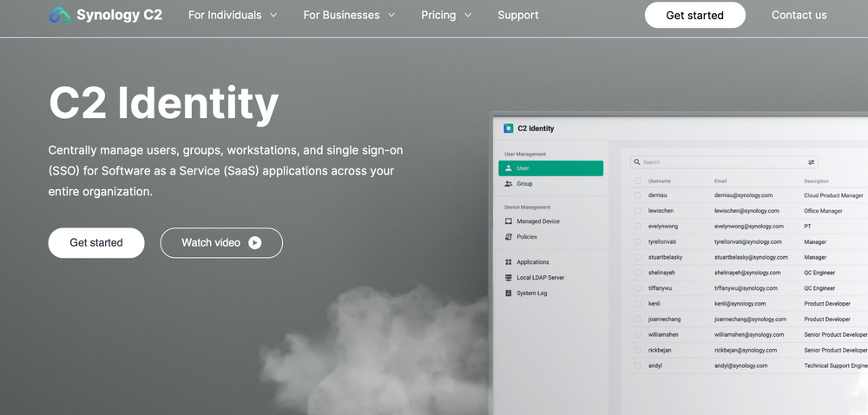Image resolution: width=868 pixels, height=415 pixels.
Task: Open the Applications grid icon
Action: pos(509,262)
